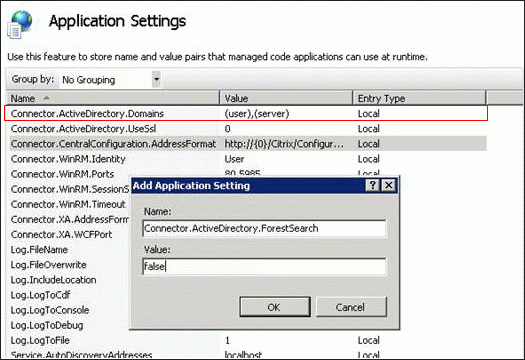Click the User value cell

click(x=234, y=159)
